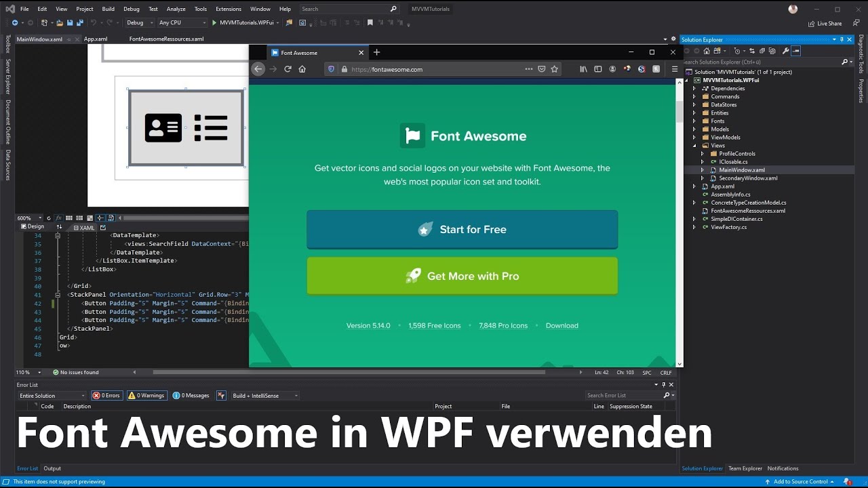Click Add to Source Control

[x=800, y=481]
